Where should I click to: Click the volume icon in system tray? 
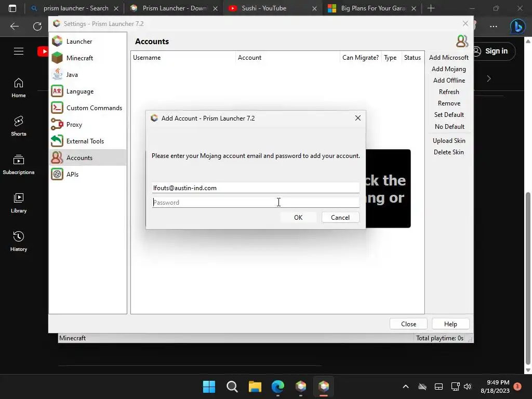(468, 387)
